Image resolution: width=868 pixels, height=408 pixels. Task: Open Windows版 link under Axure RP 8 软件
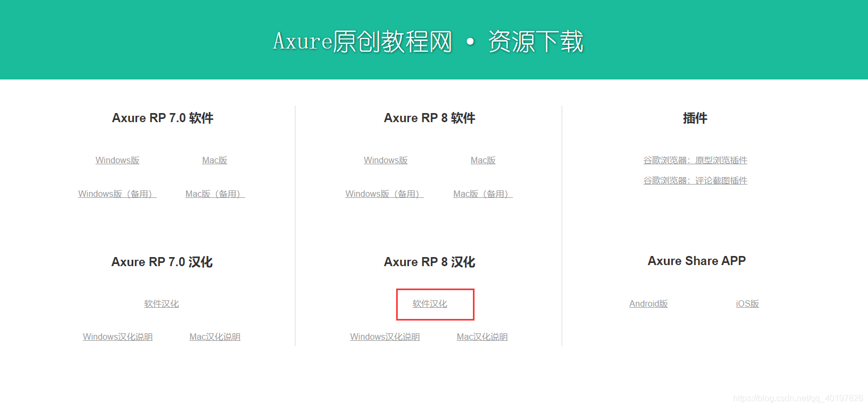[x=385, y=161]
